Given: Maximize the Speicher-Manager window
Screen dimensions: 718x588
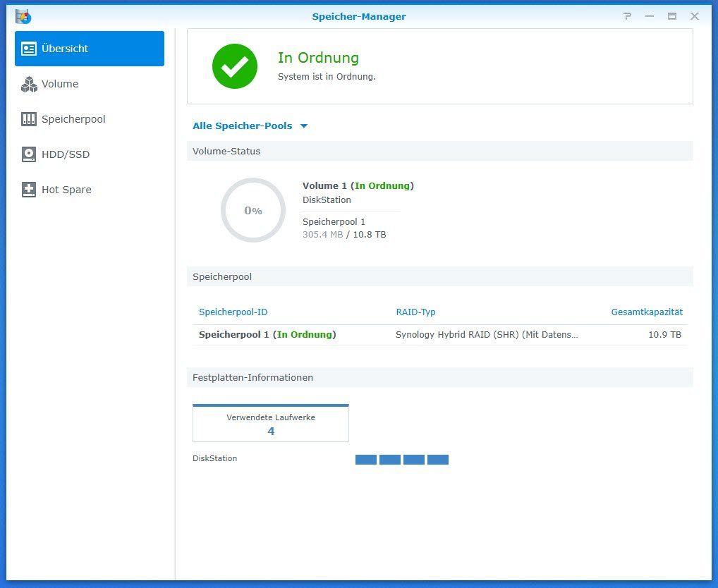Looking at the screenshot, I should pos(671,16).
